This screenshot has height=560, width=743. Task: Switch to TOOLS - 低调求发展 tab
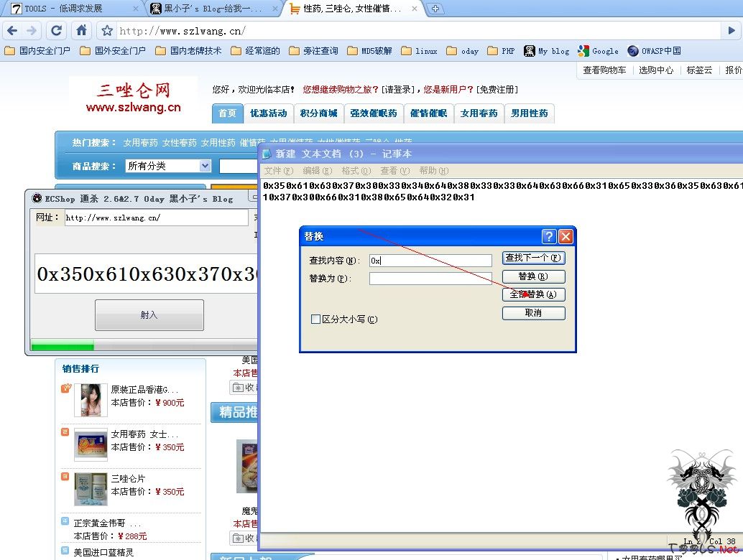(x=64, y=9)
